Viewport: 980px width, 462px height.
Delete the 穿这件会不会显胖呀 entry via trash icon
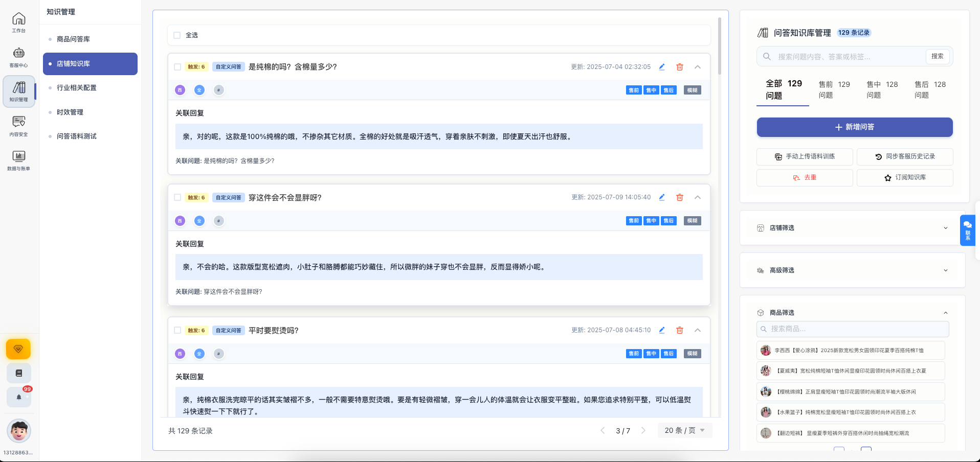[x=680, y=197]
